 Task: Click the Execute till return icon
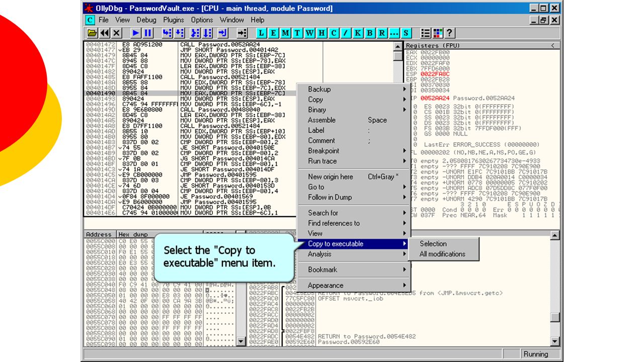(x=223, y=33)
